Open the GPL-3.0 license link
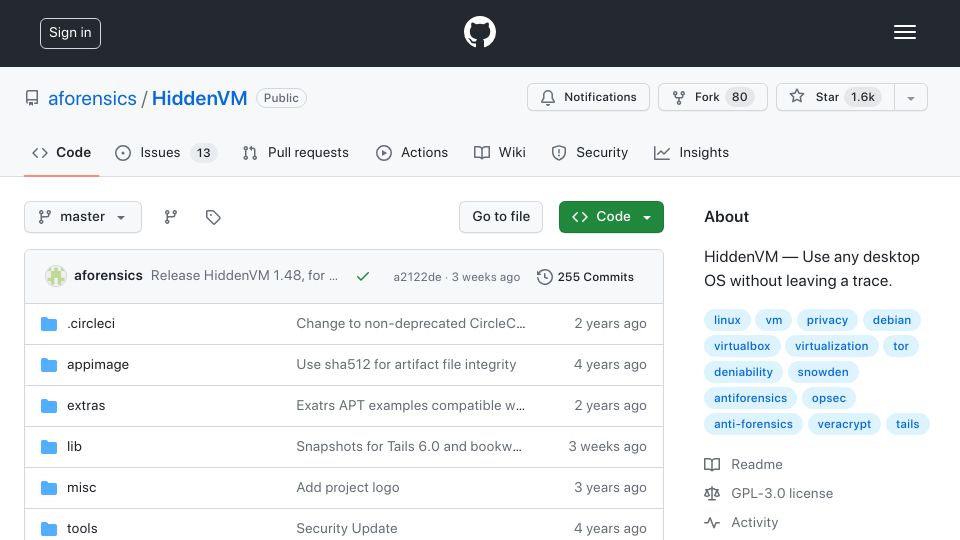Viewport: 960px width, 540px height. coord(769,493)
